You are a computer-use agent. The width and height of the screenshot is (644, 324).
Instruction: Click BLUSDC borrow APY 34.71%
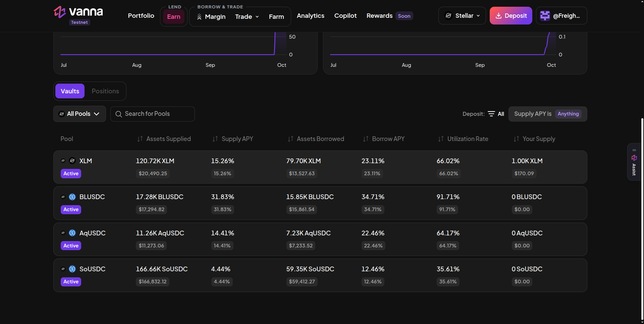point(373,197)
